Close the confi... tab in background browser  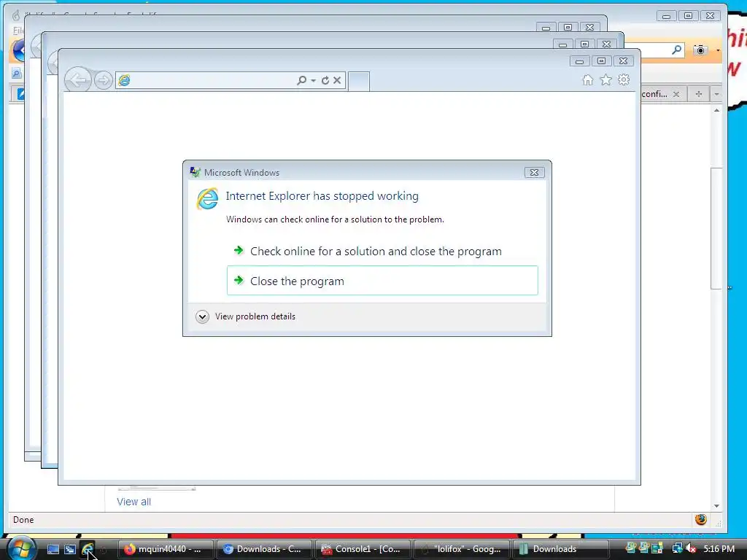point(676,94)
